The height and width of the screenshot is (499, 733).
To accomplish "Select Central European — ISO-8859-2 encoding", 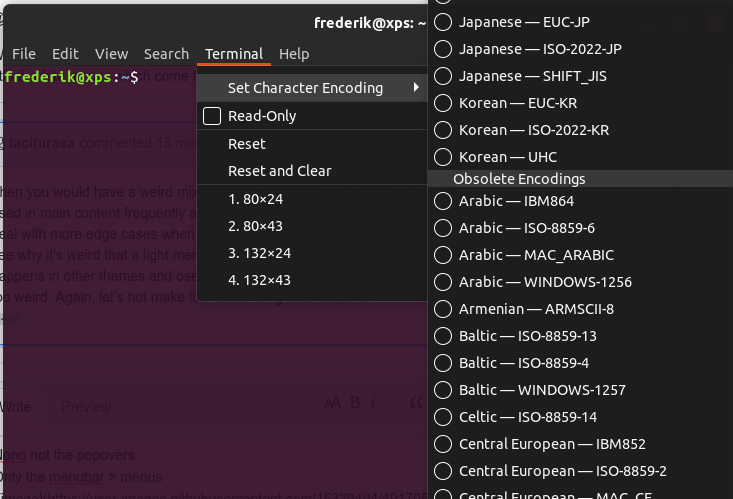I will 580,471.
